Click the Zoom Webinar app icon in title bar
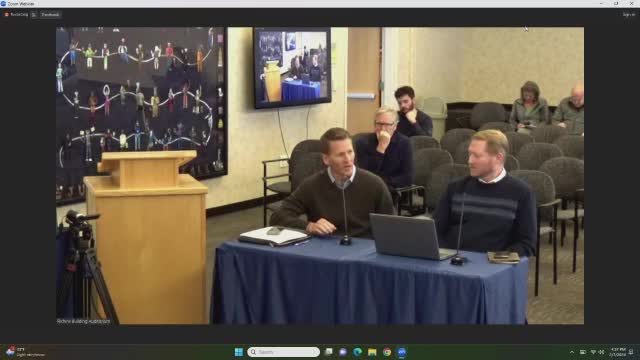Screen dimensions: 640x360 pyautogui.click(x=3, y=3)
